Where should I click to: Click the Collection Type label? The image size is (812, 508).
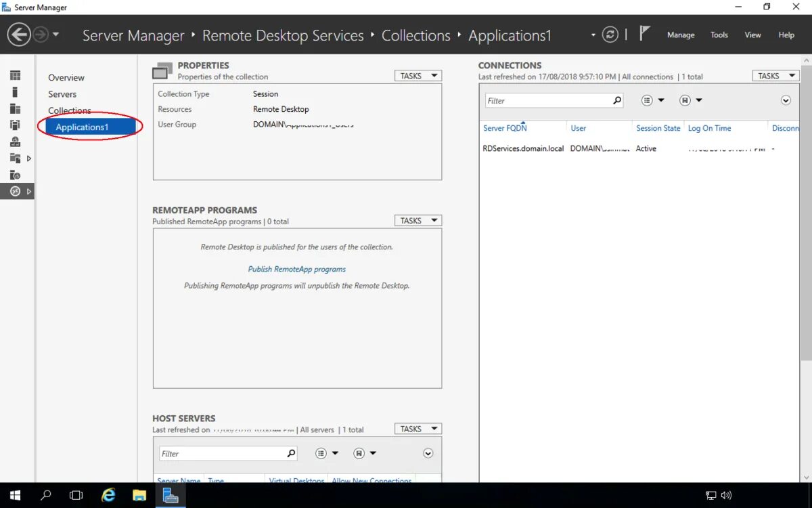click(183, 94)
